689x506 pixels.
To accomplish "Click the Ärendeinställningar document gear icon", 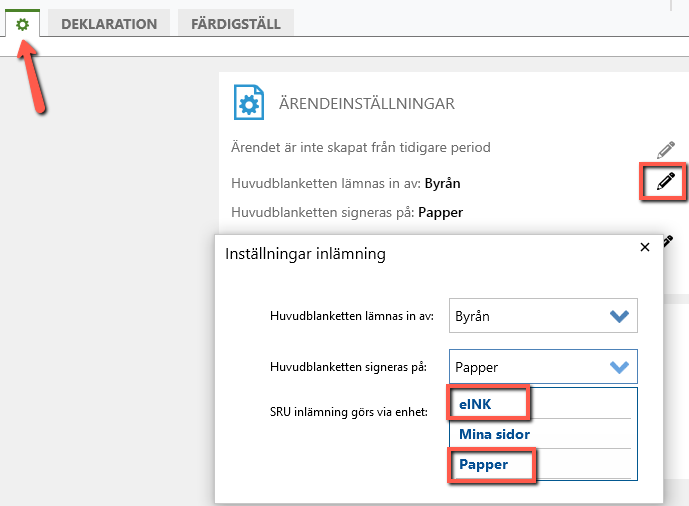I will [x=249, y=102].
